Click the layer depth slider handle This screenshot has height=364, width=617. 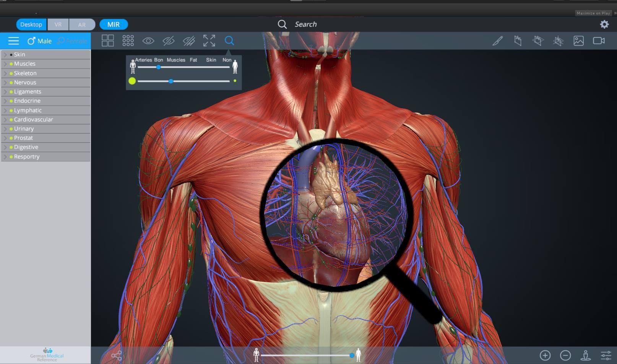(158, 67)
